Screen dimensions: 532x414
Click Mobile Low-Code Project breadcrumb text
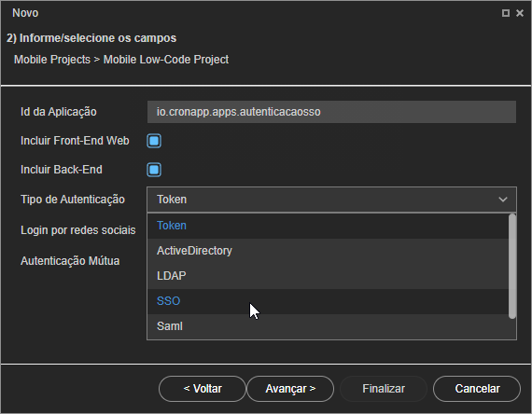[x=166, y=60]
